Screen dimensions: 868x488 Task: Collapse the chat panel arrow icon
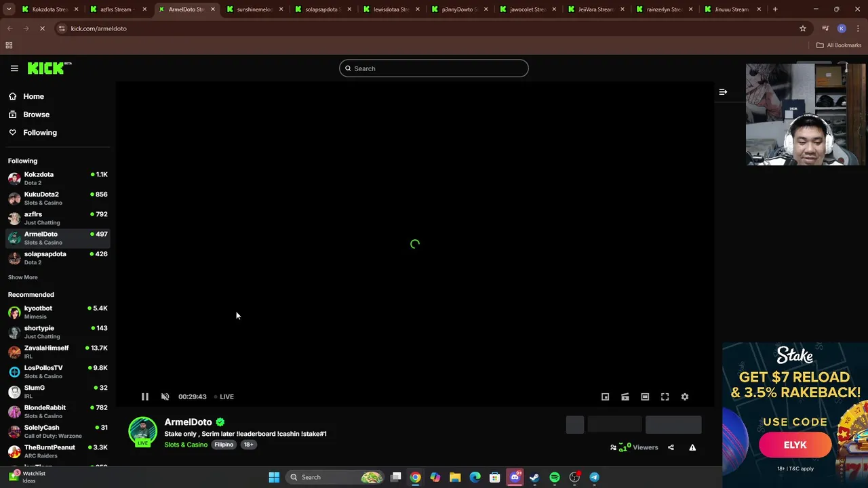point(723,91)
